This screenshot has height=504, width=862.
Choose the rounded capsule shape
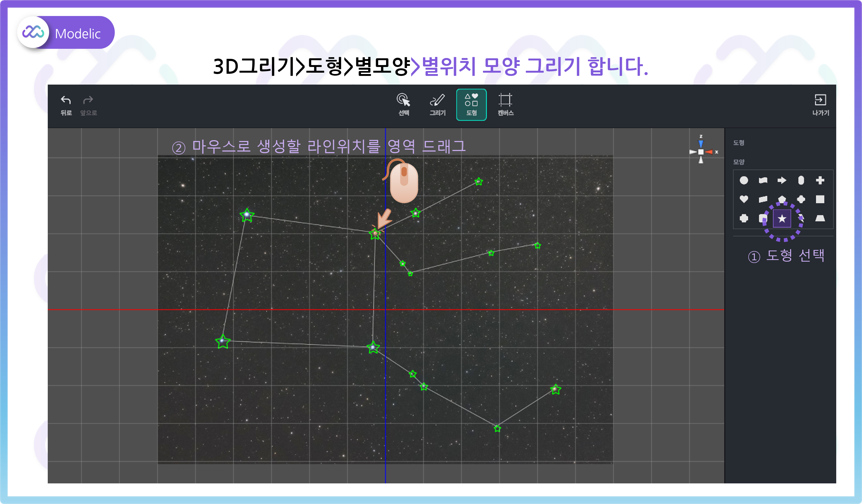click(x=801, y=180)
